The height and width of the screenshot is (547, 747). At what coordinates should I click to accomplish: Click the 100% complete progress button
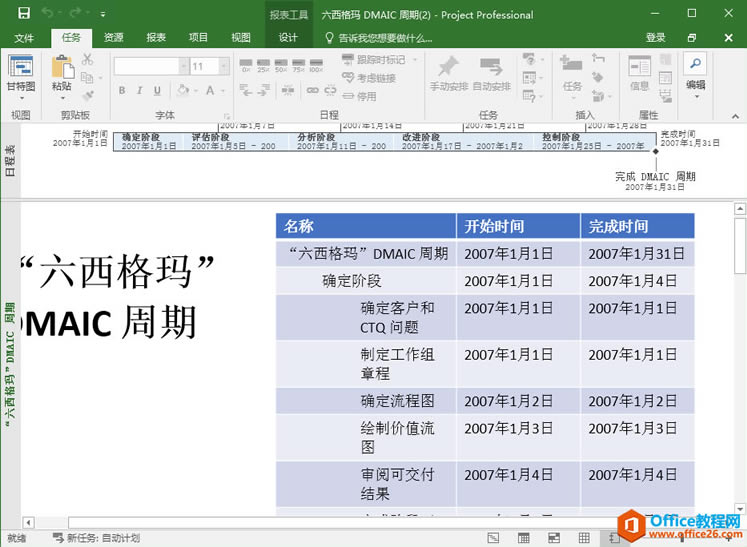pyautogui.click(x=316, y=67)
